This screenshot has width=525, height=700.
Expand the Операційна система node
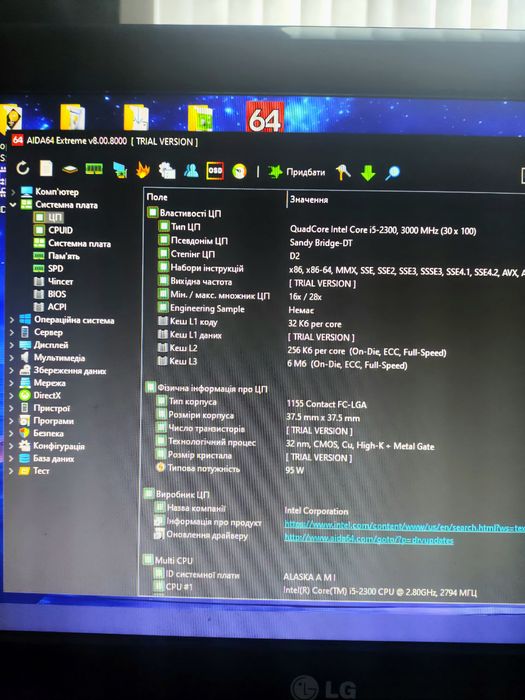12,320
